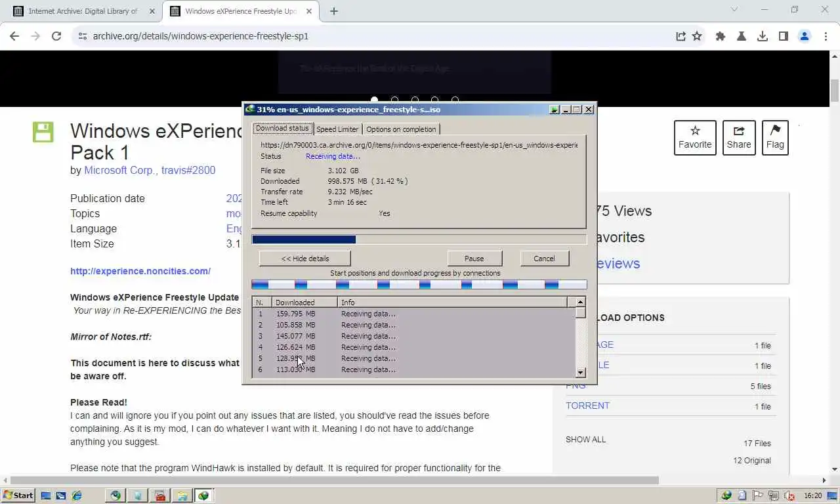This screenshot has height=504, width=840.
Task: Open a new Chrome tab
Action: (333, 11)
